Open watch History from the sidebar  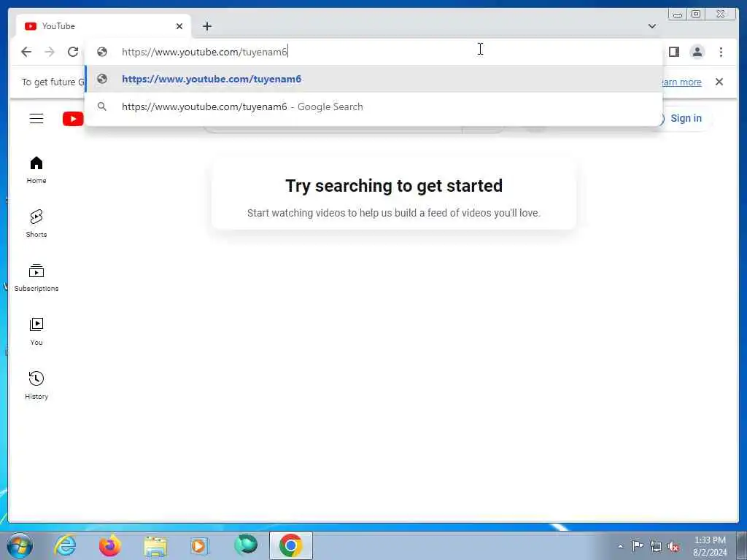tap(36, 386)
